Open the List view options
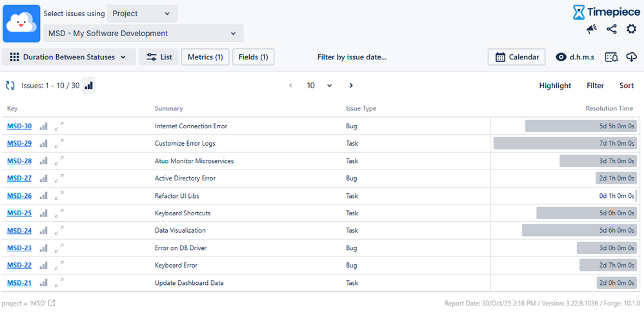This screenshot has height=312, width=644. tap(159, 57)
